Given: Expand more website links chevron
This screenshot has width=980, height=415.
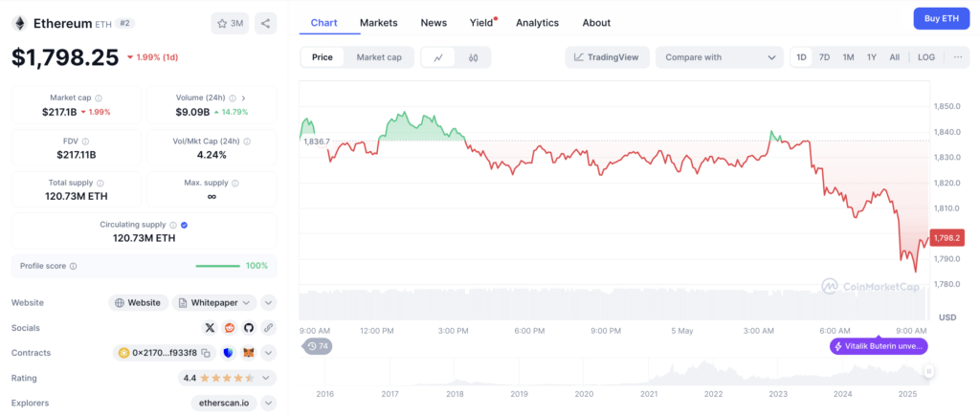Looking at the screenshot, I should (268, 303).
